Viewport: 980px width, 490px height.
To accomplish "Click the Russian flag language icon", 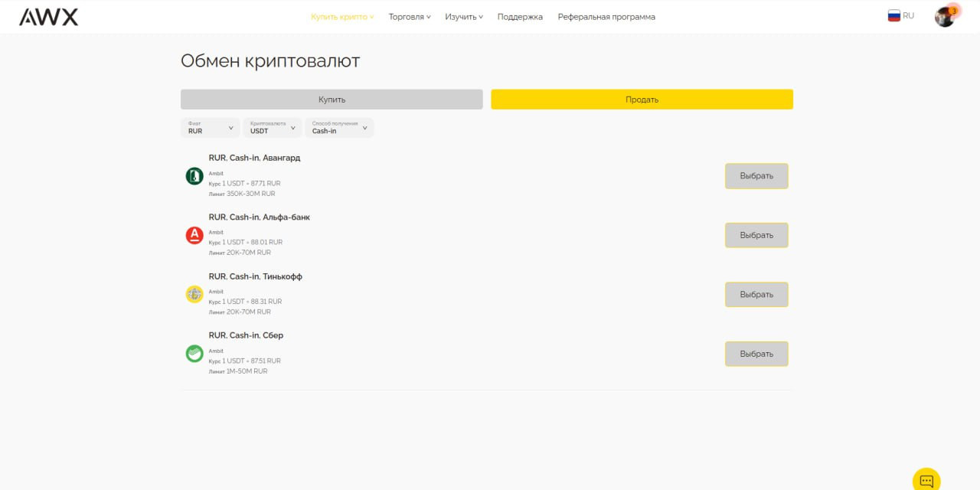I will coord(893,16).
